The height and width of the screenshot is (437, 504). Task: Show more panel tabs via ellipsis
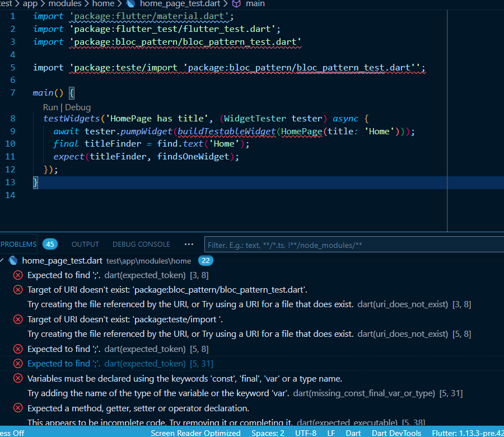[189, 245]
